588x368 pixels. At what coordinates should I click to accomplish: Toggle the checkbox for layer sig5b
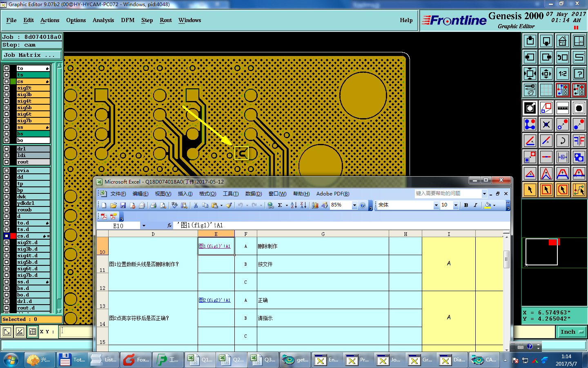[x=7, y=108]
